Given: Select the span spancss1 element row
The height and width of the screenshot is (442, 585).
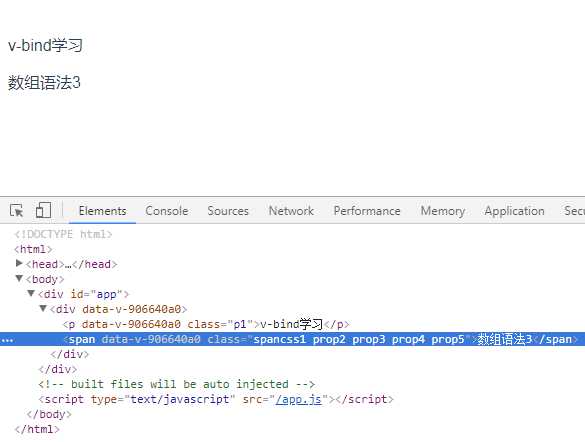Looking at the screenshot, I should click(292, 339).
